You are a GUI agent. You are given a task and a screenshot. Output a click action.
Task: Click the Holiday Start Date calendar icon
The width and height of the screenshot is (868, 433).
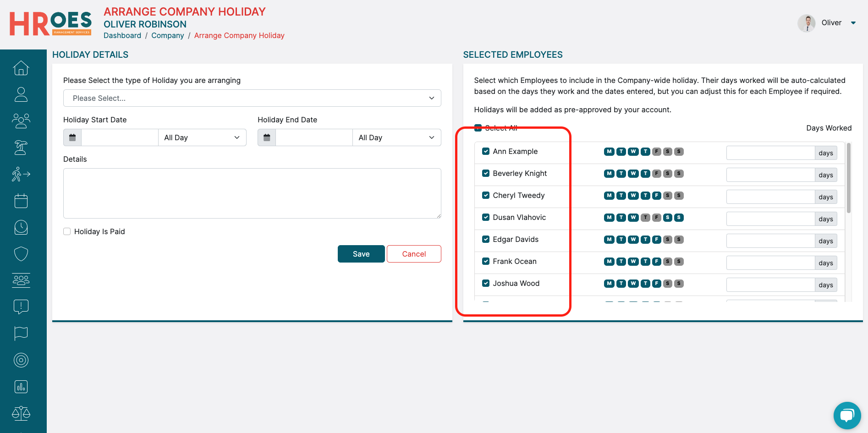click(72, 137)
